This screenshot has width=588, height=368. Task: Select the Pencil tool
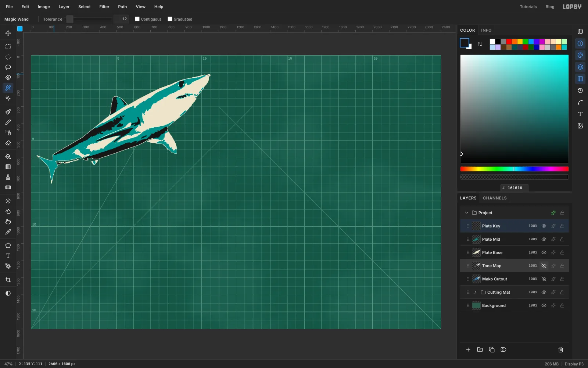point(8,122)
